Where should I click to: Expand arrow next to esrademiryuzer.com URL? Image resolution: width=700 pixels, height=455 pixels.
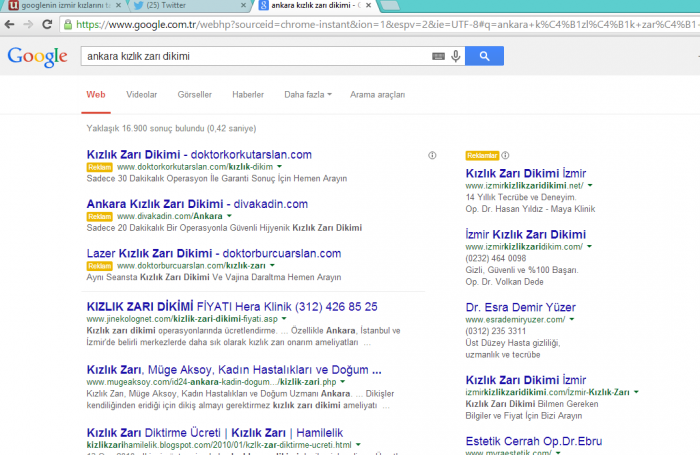pyautogui.click(x=572, y=319)
